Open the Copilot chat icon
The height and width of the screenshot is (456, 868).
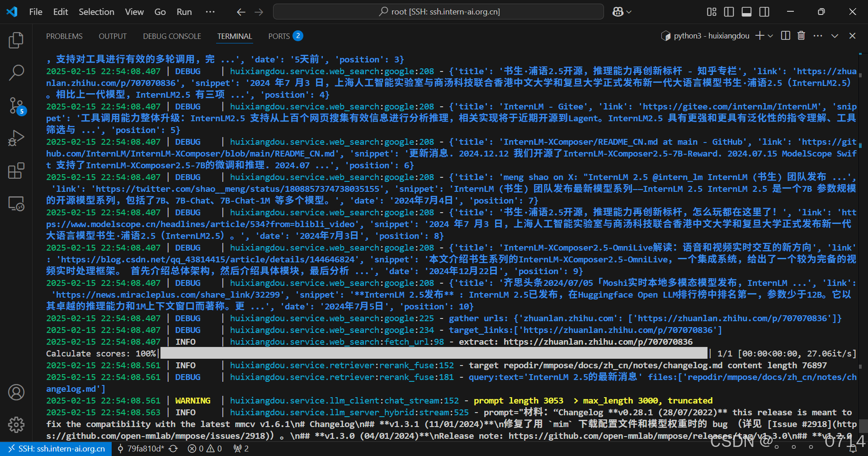point(618,12)
